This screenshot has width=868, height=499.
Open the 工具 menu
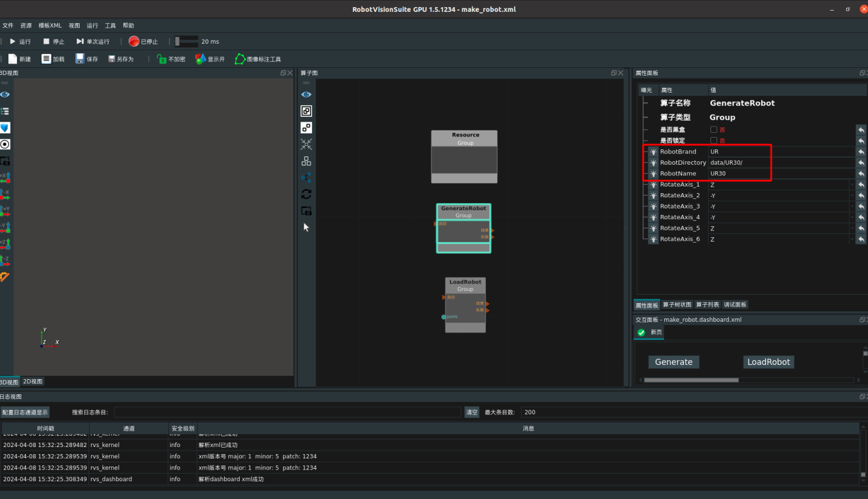(110, 25)
